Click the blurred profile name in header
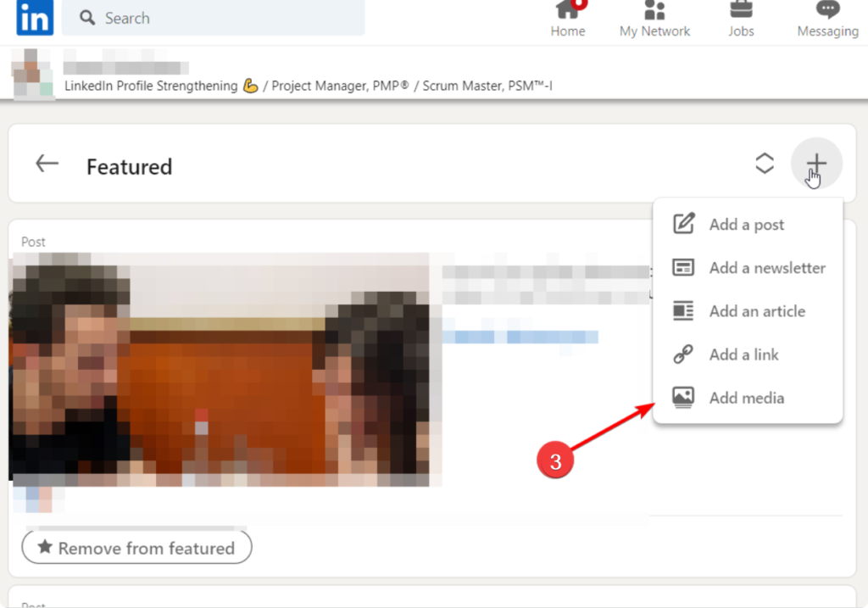Screen dimensions: 868x608 click(x=125, y=68)
